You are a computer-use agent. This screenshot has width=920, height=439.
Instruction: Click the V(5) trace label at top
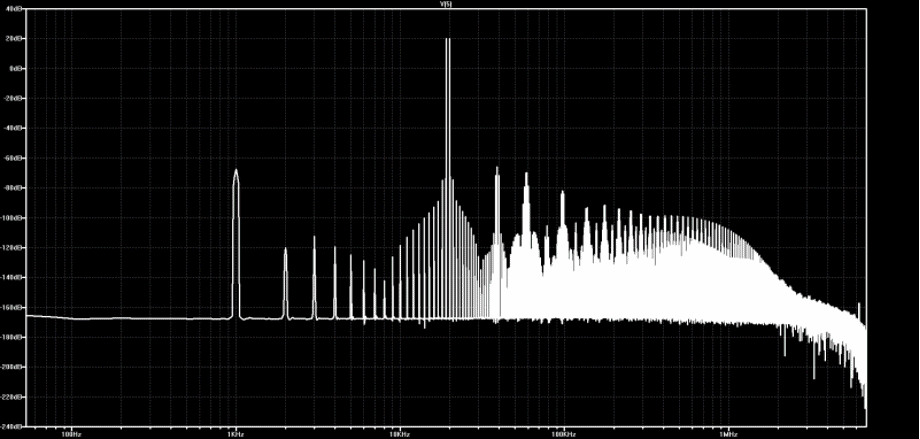point(445,4)
